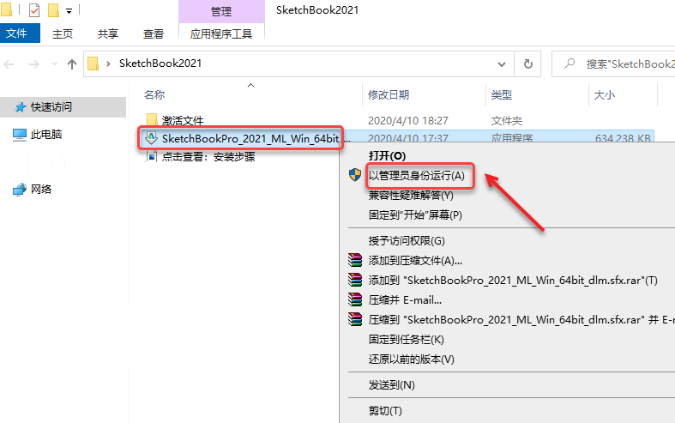Screen dimensions: 675x423
Task: Select 快速访问 in the navigation pane
Action: coord(51,107)
